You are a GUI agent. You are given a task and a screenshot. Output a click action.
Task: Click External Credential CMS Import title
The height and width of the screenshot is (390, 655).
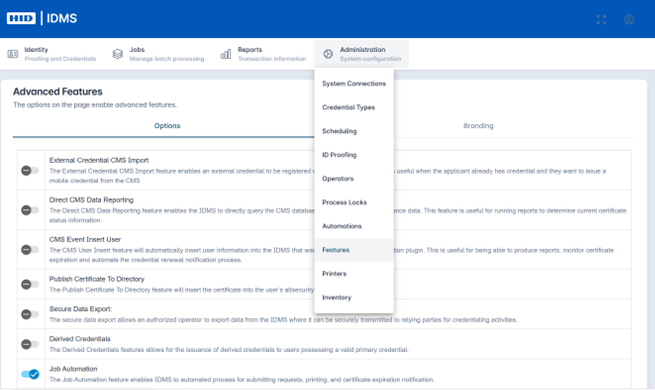click(x=99, y=160)
